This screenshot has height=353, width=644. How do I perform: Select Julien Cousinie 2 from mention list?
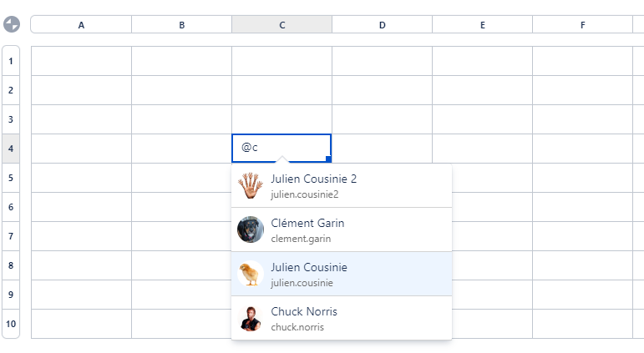click(342, 185)
